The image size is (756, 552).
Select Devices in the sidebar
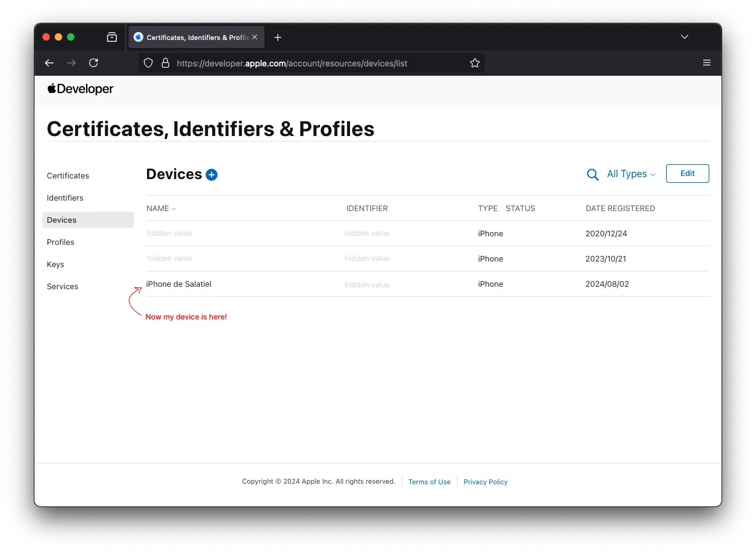[88, 220]
